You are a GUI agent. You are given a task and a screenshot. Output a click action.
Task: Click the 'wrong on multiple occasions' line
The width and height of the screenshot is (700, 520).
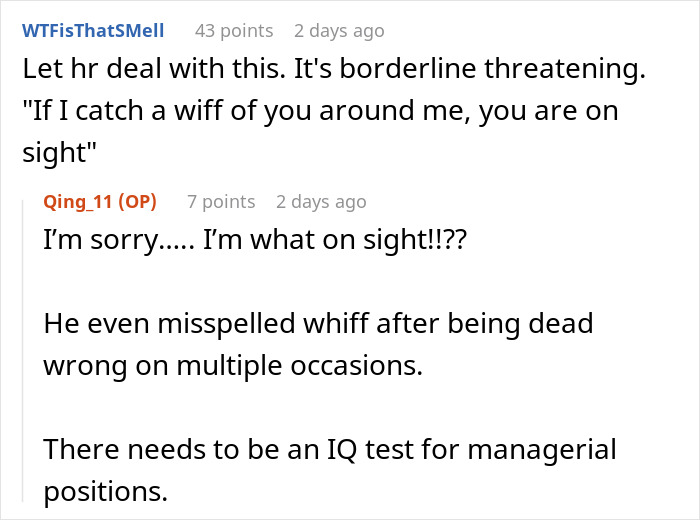point(233,365)
